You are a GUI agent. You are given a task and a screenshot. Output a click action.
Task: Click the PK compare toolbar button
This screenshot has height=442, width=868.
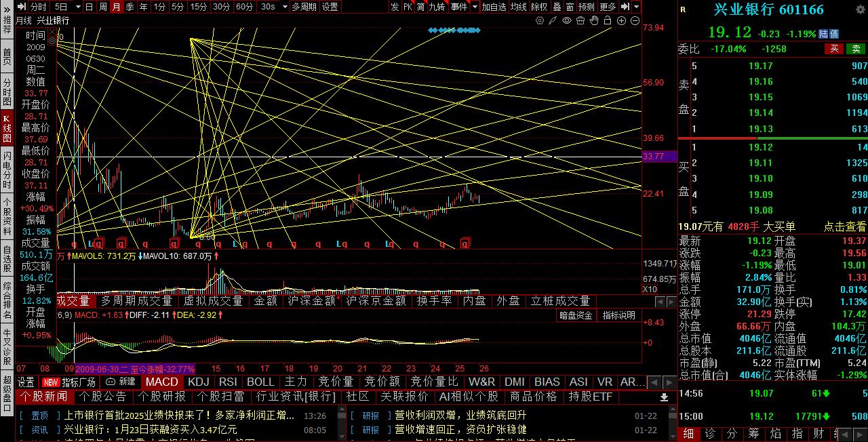click(408, 7)
